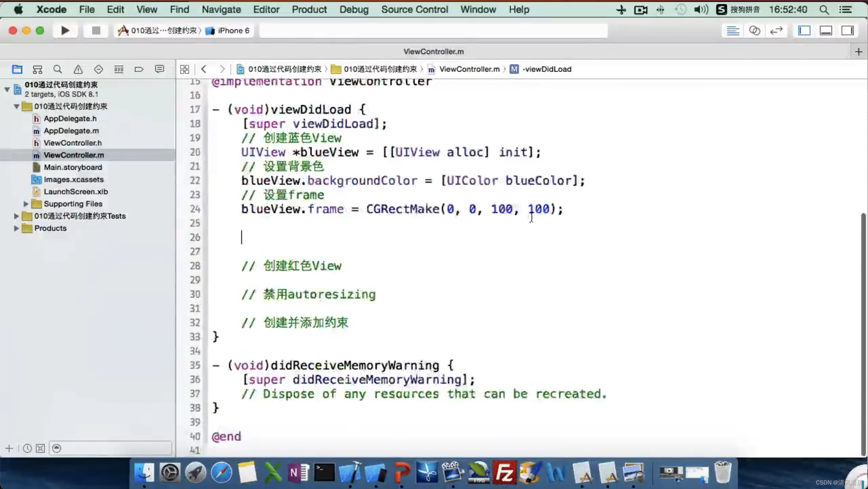
Task: Open the Test navigator diamond icon
Action: pyautogui.click(x=98, y=70)
